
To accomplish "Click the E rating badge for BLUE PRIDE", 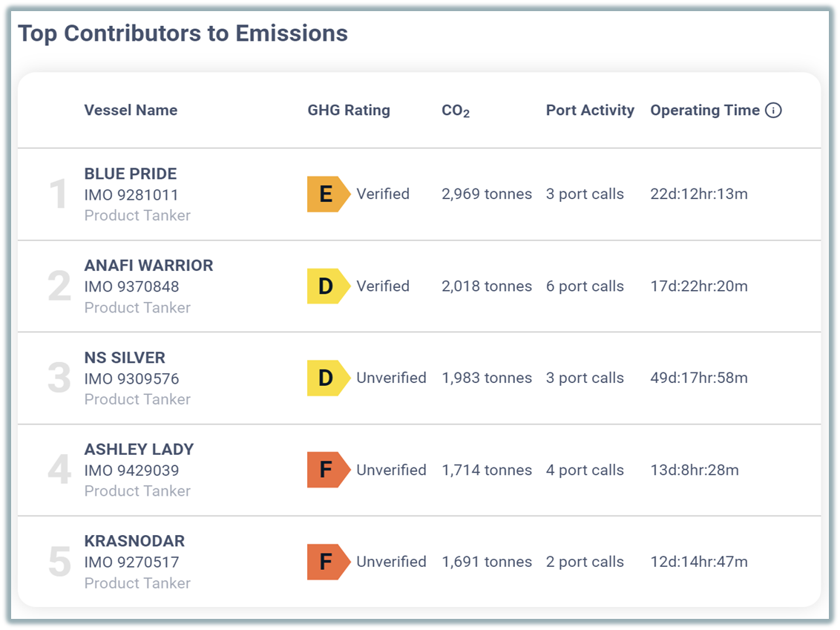I will pyautogui.click(x=327, y=194).
